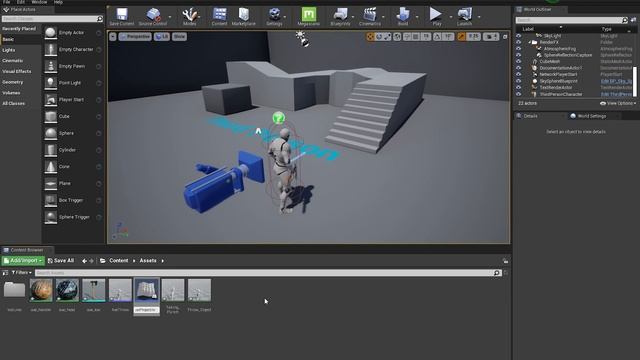Open the Edit ThirdPersonCharacter blueprint link
The image size is (640, 360).
616,94
